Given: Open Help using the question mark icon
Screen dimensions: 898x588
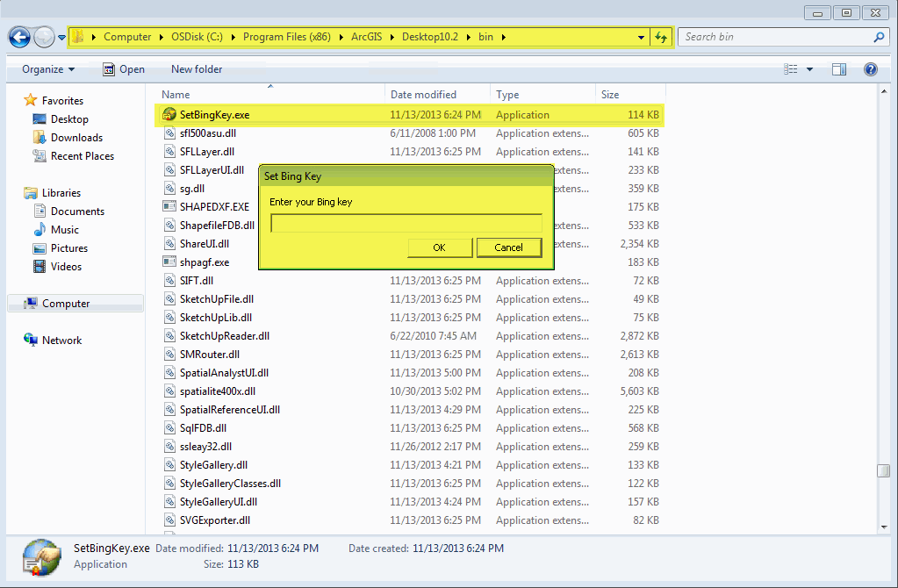Looking at the screenshot, I should [870, 68].
